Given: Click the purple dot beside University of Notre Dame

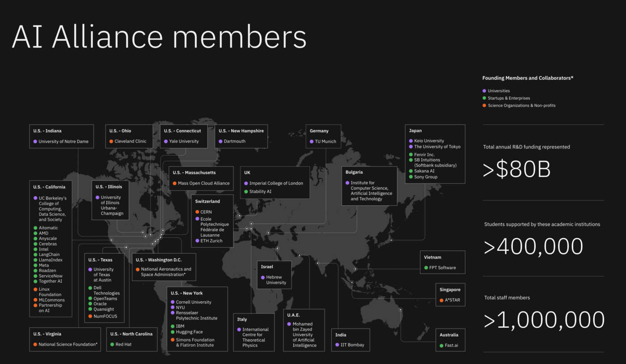Looking at the screenshot, I should point(35,141).
